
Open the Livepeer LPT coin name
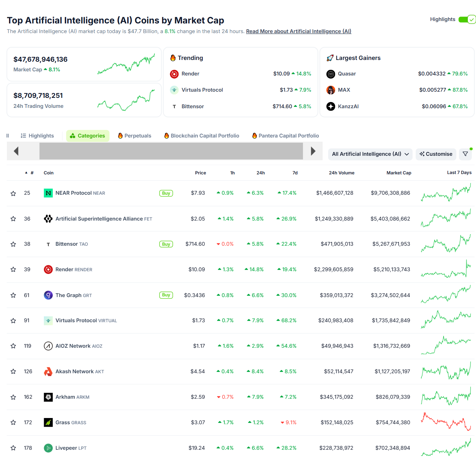click(71, 448)
